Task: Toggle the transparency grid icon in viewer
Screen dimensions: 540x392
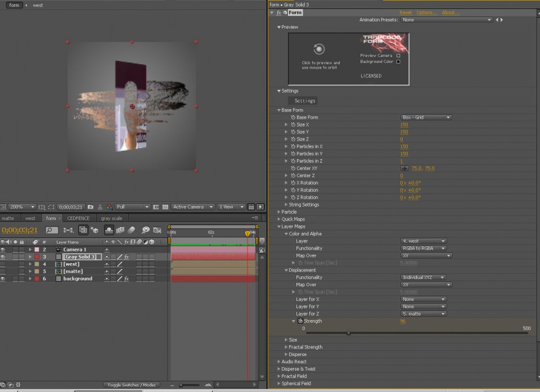Action: [165, 207]
